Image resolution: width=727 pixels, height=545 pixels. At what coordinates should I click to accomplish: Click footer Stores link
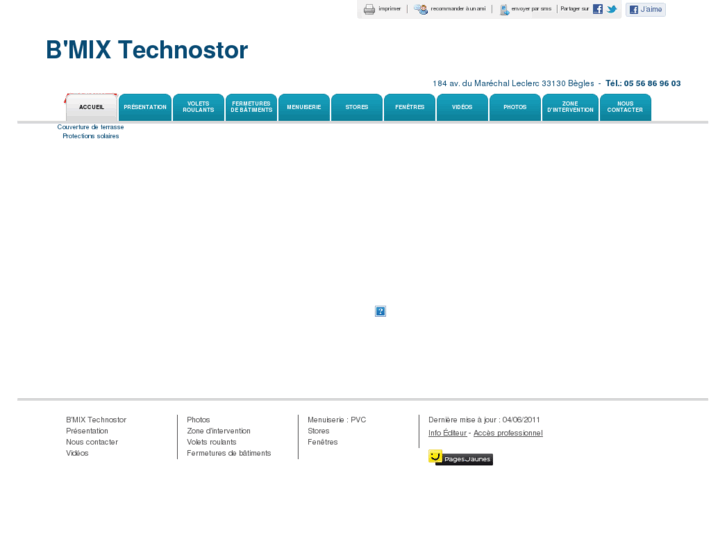pyautogui.click(x=319, y=431)
